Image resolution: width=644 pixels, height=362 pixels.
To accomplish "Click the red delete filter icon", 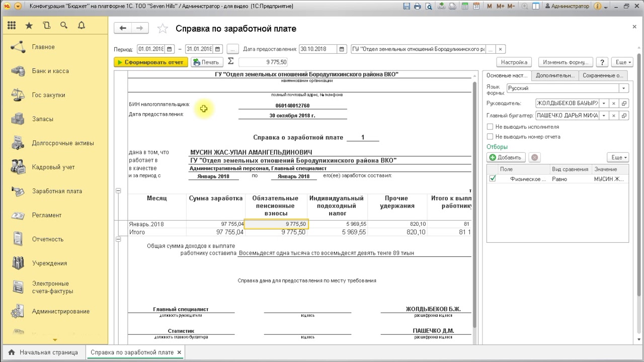I will tap(534, 157).
